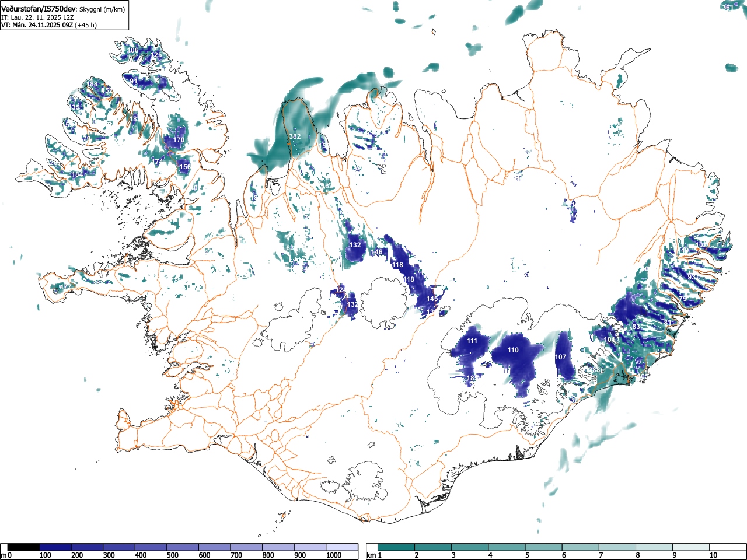This screenshot has width=747, height=560.
Task: Click the '100' label on the metres legend
Action: [x=46, y=555]
